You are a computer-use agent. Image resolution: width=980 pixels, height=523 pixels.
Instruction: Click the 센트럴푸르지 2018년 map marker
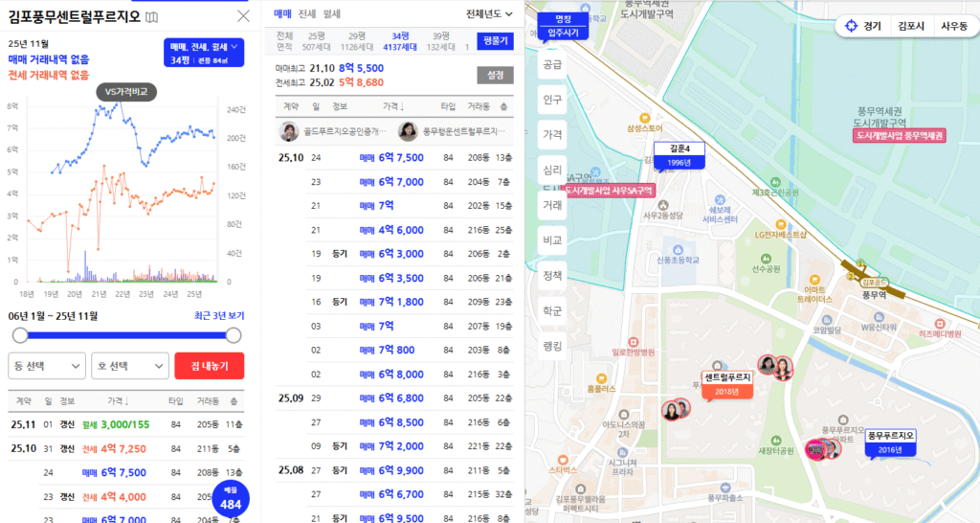(x=727, y=384)
